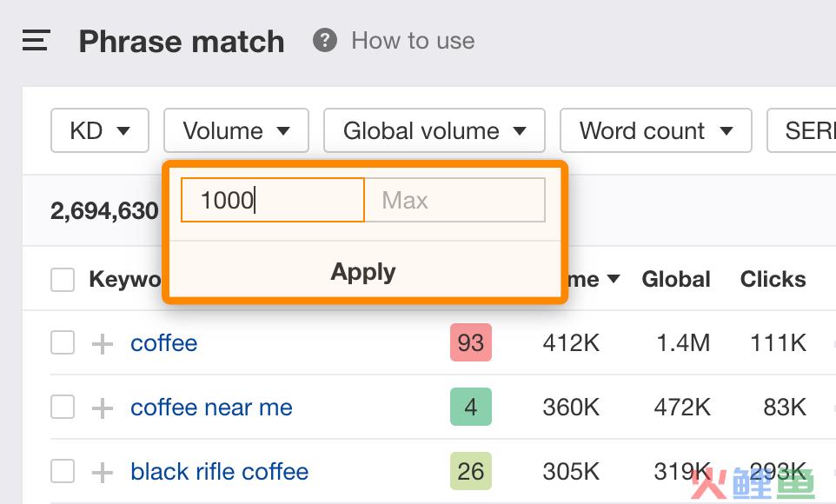Screen dimensions: 836x504
Task: Focus the minimum volume field containing 1000
Action: tap(273, 200)
